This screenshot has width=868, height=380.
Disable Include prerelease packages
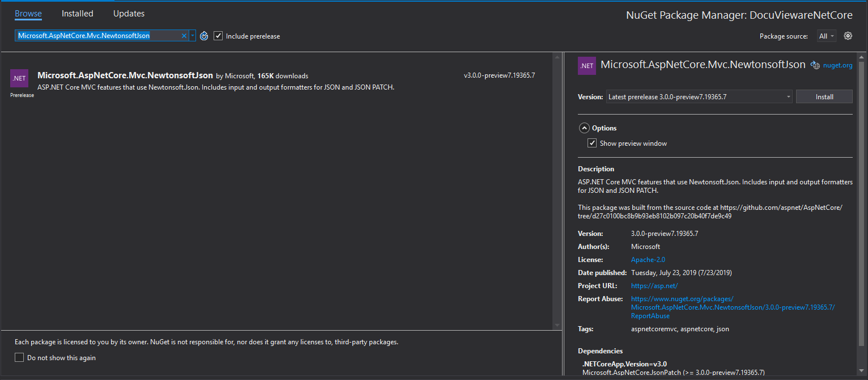point(218,36)
